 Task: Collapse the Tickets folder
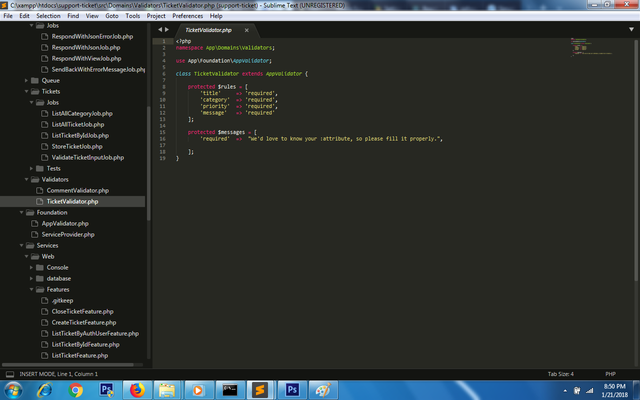pos(26,91)
